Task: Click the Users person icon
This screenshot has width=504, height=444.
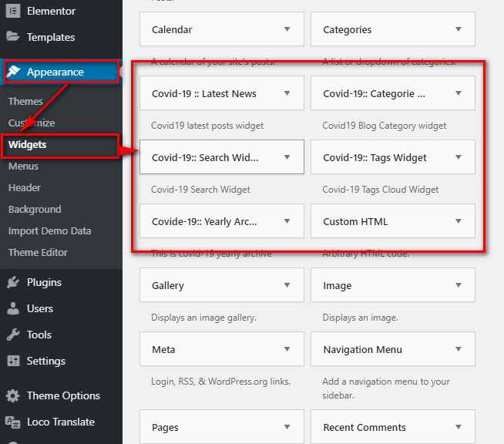Action: point(13,308)
